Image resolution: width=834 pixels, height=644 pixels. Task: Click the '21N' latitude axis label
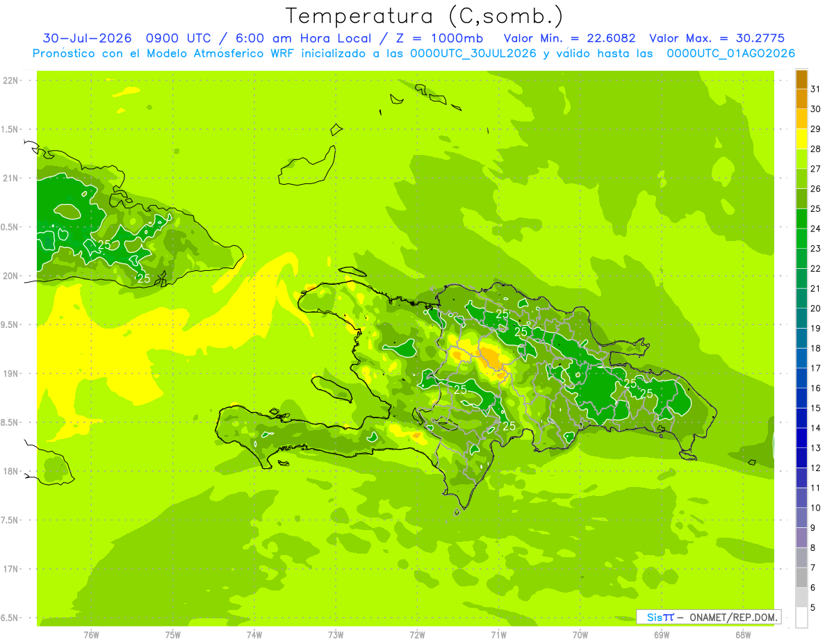click(x=11, y=178)
